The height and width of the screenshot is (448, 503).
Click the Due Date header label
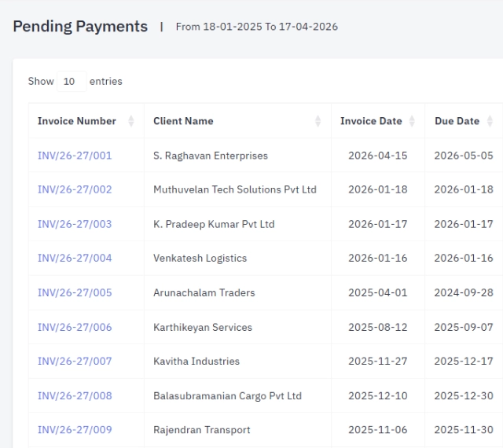[x=457, y=121]
